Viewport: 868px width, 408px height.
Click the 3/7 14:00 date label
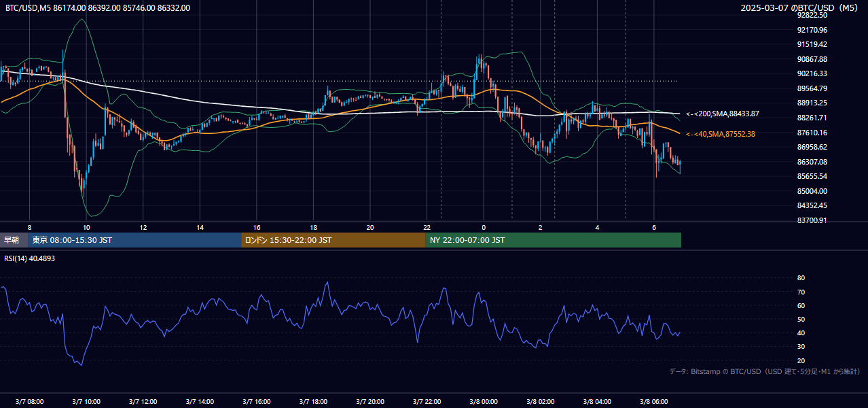tap(200, 402)
